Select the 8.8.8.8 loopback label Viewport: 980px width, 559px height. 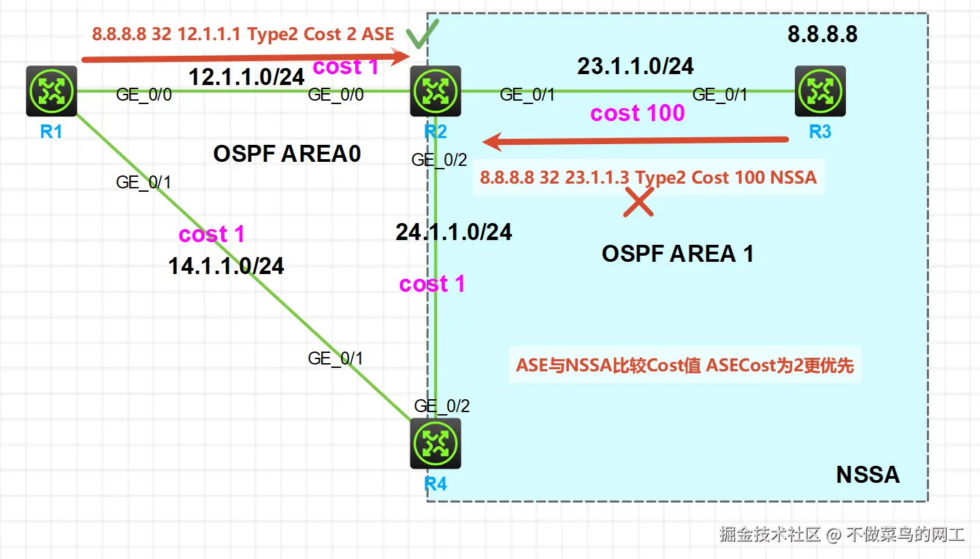point(823,34)
